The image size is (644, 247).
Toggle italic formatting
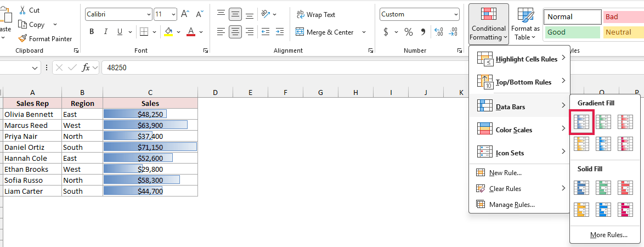point(105,32)
